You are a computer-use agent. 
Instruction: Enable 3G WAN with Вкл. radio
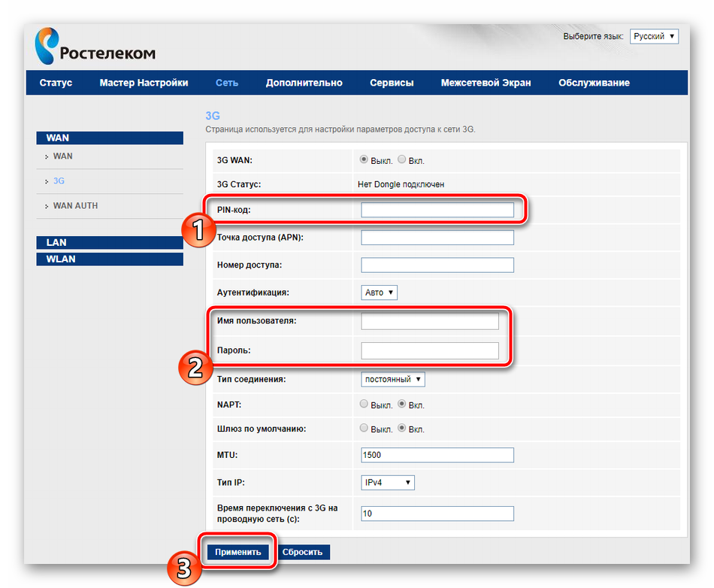(x=402, y=159)
